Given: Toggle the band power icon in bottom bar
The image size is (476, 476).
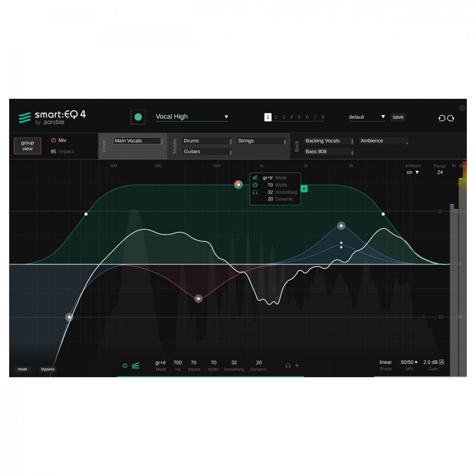Looking at the screenshot, I should [125, 366].
